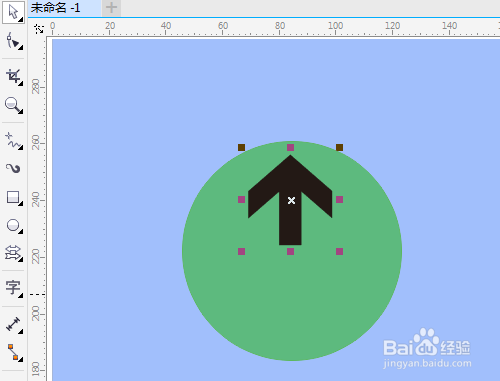500x381 pixels.
Task: Click right-middle selection handle of arrow
Action: coord(339,199)
